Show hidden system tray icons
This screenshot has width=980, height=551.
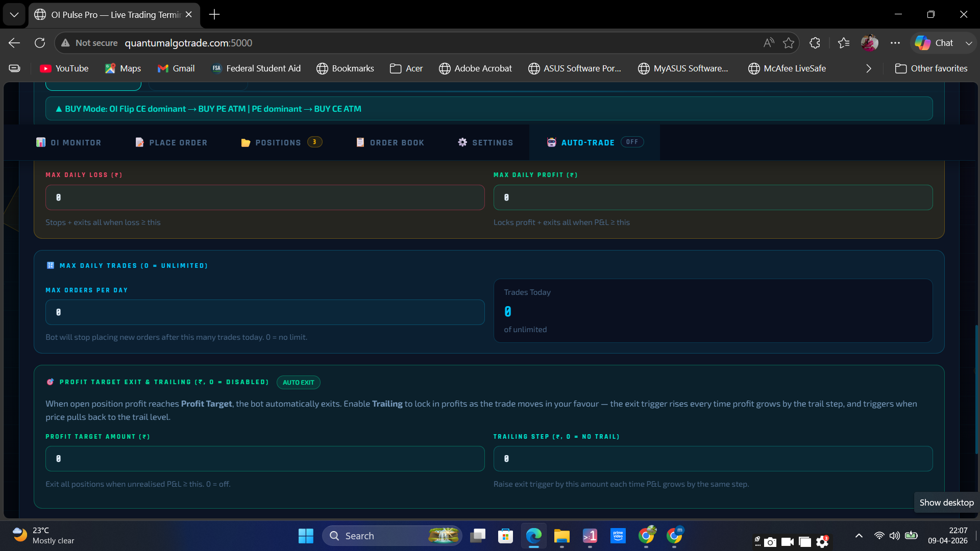tap(859, 536)
